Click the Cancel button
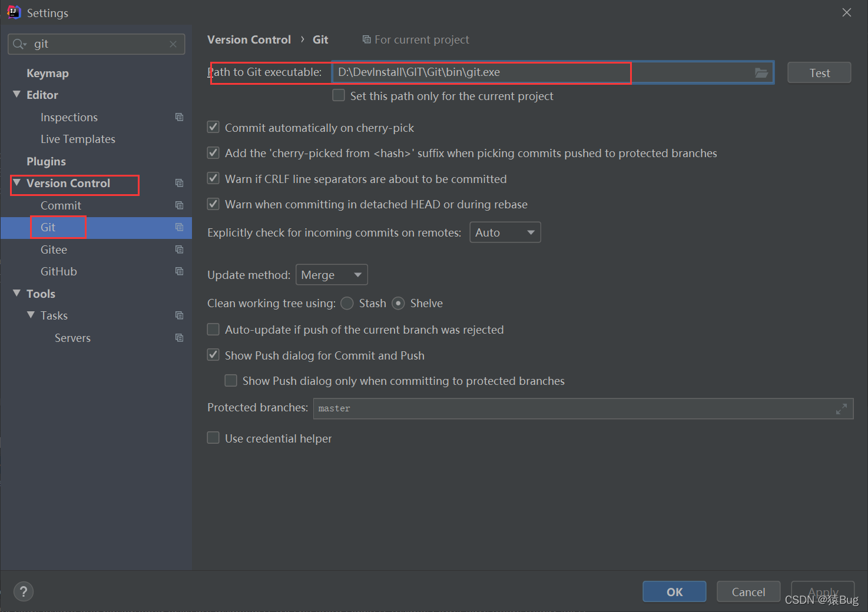 click(x=748, y=591)
